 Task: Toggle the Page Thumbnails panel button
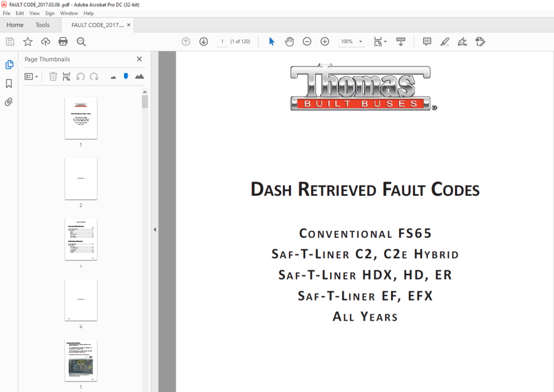(x=9, y=65)
